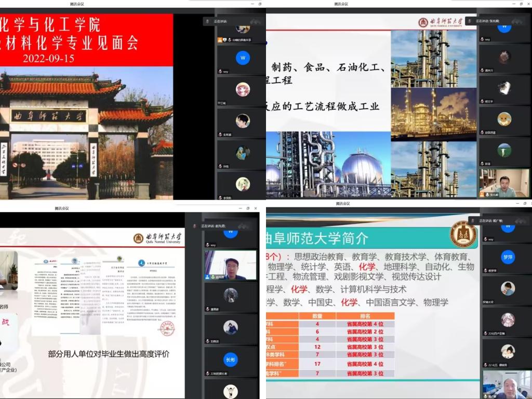
Task: Click microphone icon in bottom-left window speaking bar
Action: pyautogui.click(x=195, y=226)
